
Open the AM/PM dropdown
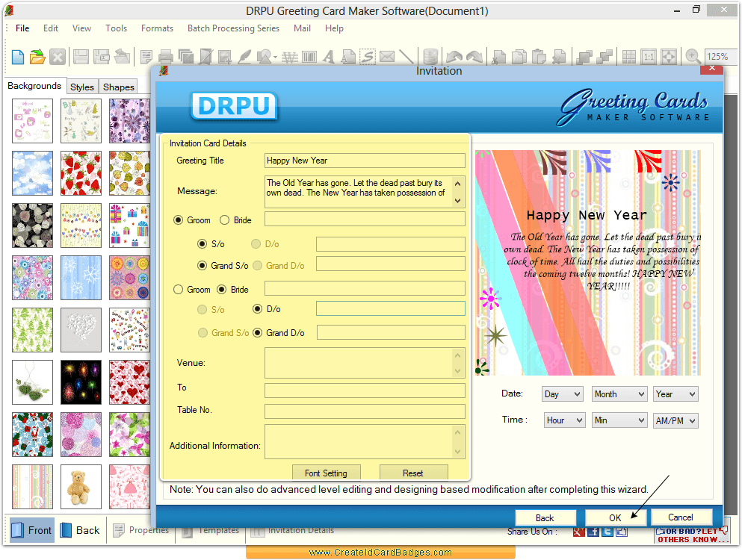(675, 420)
